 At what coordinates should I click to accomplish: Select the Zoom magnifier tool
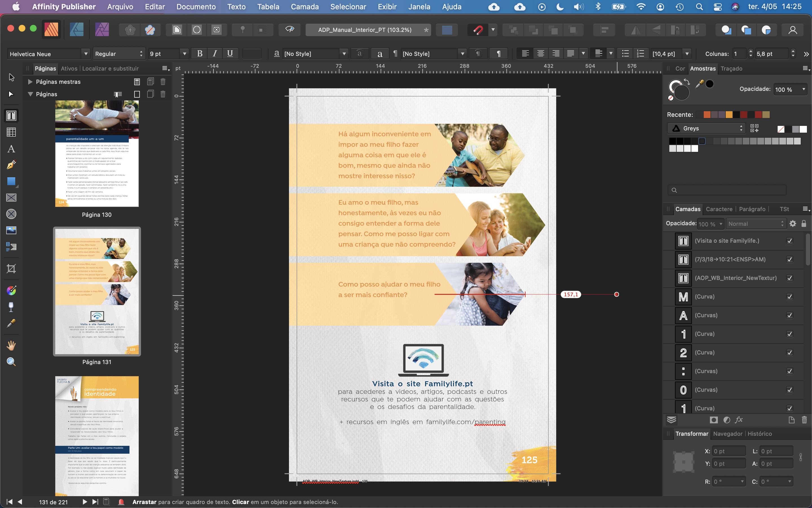11,362
